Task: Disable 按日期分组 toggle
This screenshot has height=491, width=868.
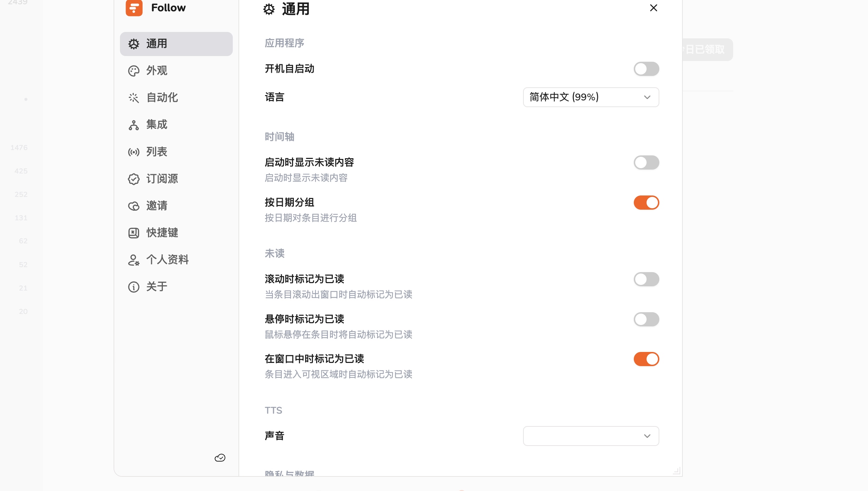Action: [646, 203]
